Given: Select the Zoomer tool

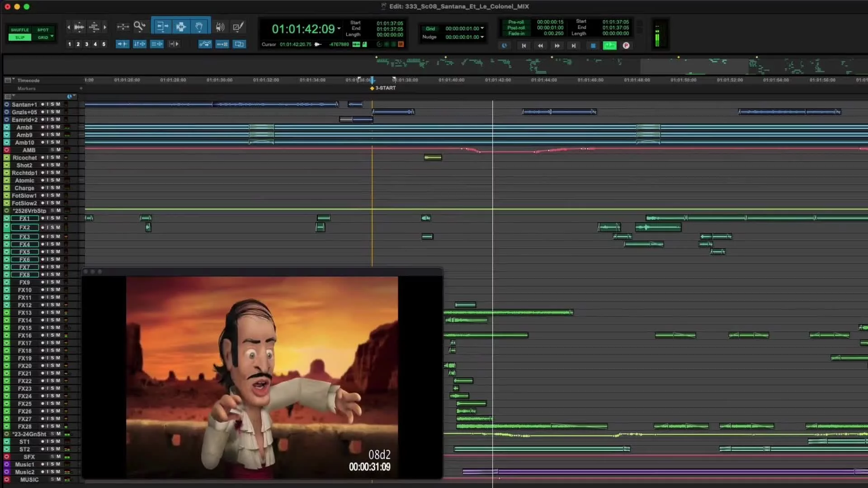Looking at the screenshot, I should [139, 26].
